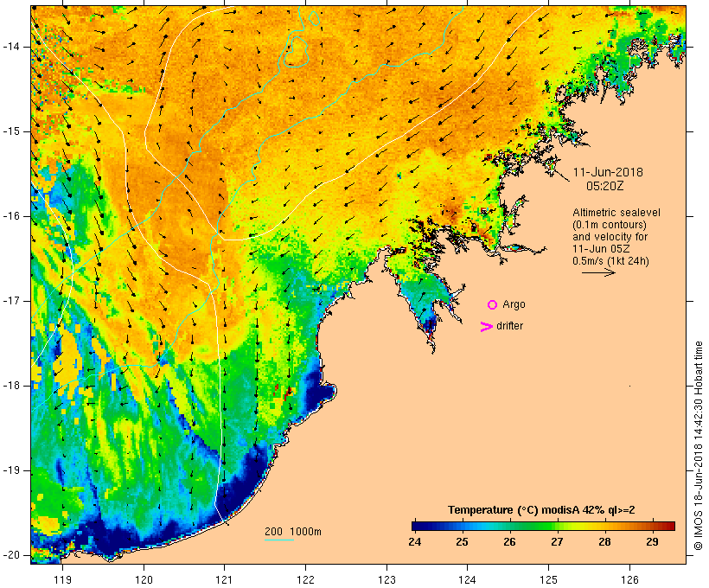Click the '0.5m/s (1kt 24h)' label
Screen dimensions: 709x588
point(611,261)
